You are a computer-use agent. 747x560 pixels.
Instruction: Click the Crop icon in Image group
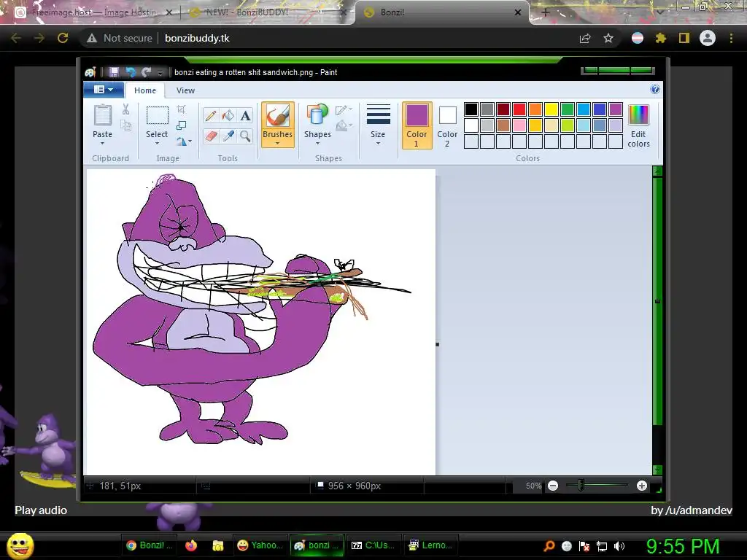click(181, 109)
